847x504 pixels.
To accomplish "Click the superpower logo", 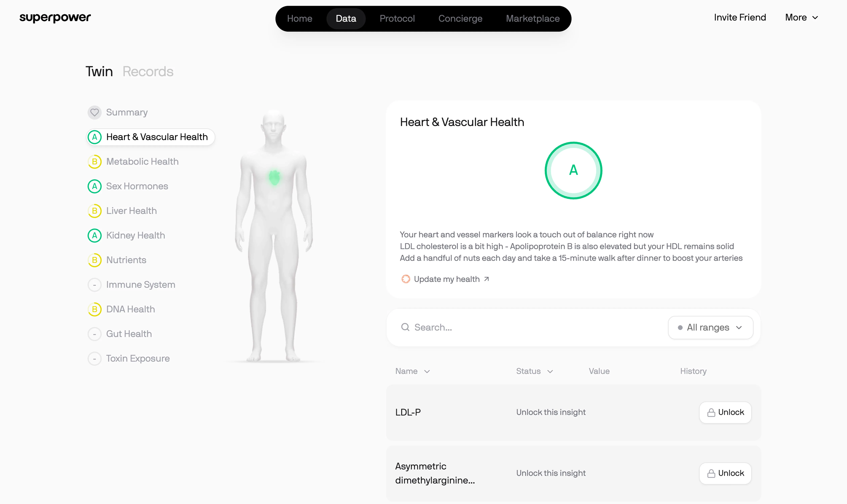I will pos(55,17).
